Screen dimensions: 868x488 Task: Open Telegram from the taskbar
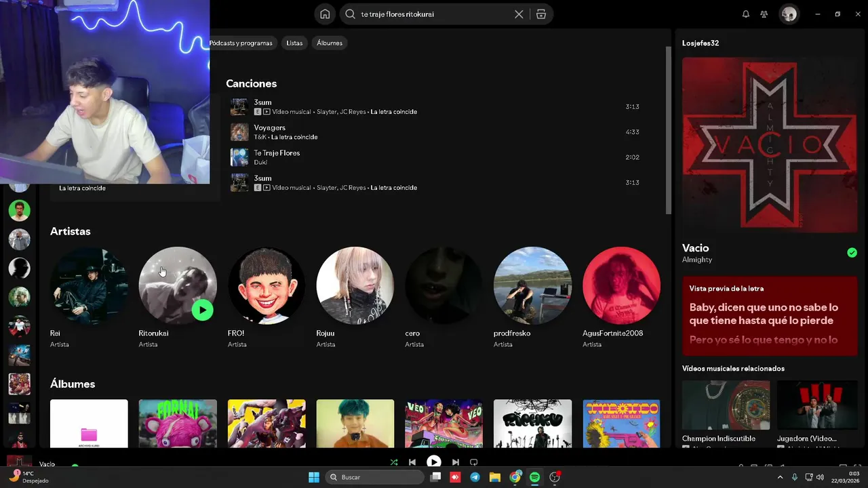pyautogui.click(x=475, y=477)
